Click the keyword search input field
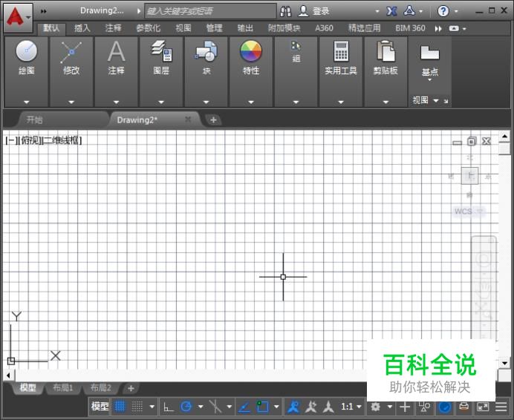 (x=210, y=11)
